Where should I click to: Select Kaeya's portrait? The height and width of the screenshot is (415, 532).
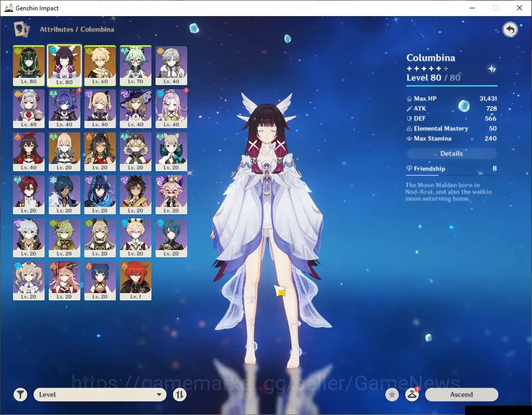point(64,195)
